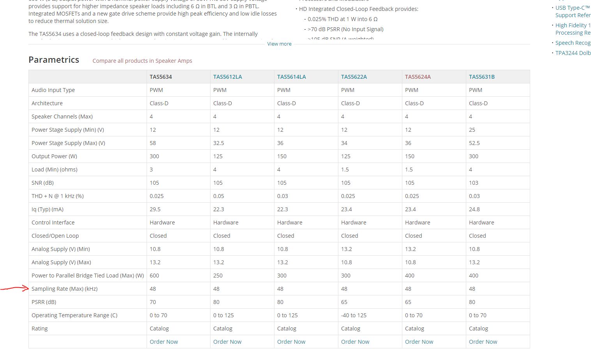Open TPA3244 Dolby sidebar link
The height and width of the screenshot is (364, 591).
[x=573, y=53]
